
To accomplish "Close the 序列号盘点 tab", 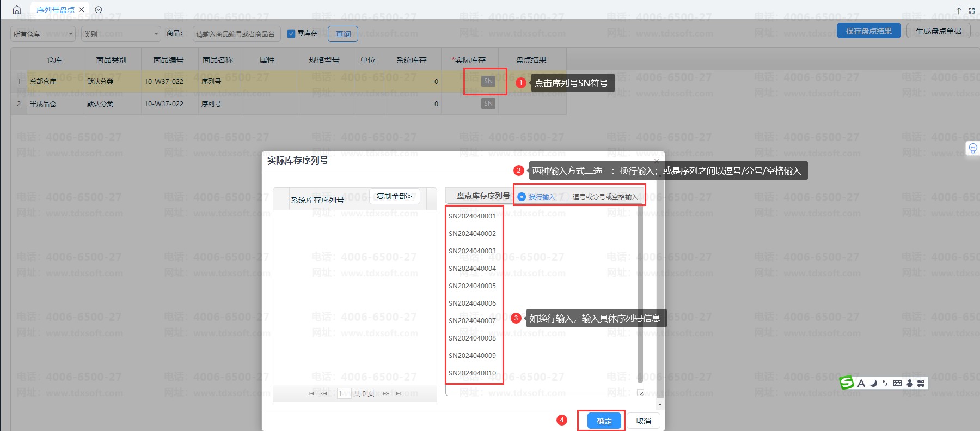I will (x=82, y=10).
